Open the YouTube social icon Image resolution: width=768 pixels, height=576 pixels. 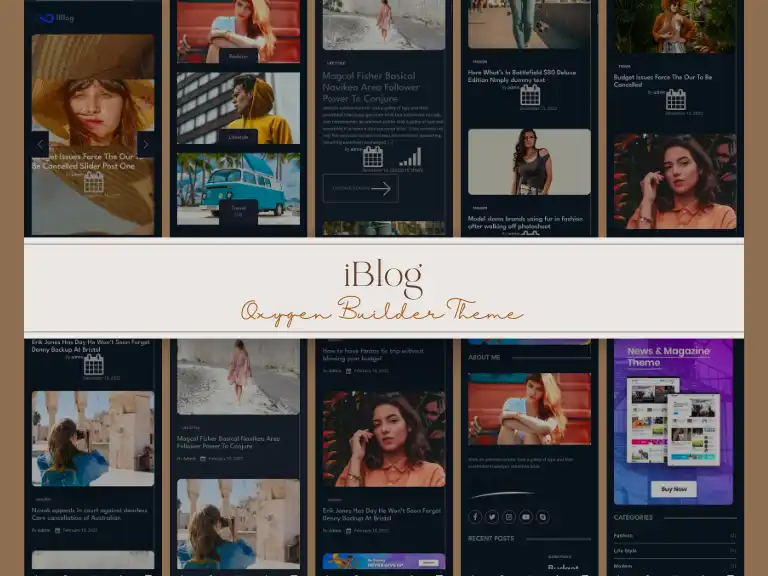[526, 517]
